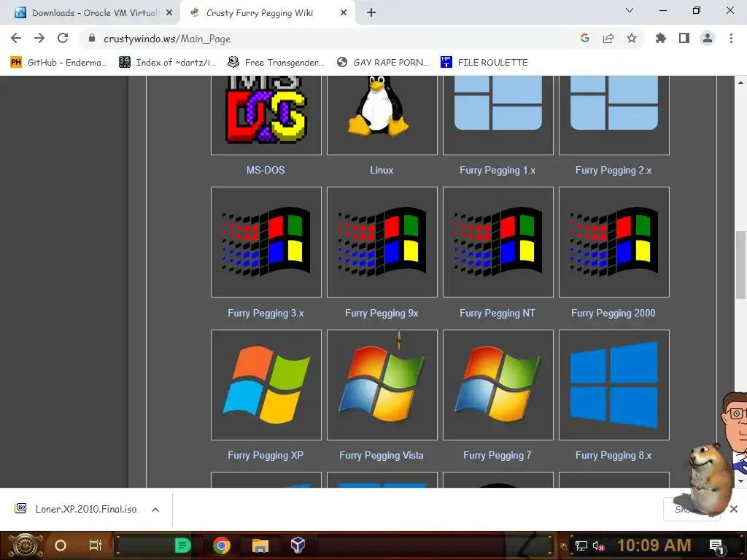Open the logo above Furry Pegging 7

point(498,385)
